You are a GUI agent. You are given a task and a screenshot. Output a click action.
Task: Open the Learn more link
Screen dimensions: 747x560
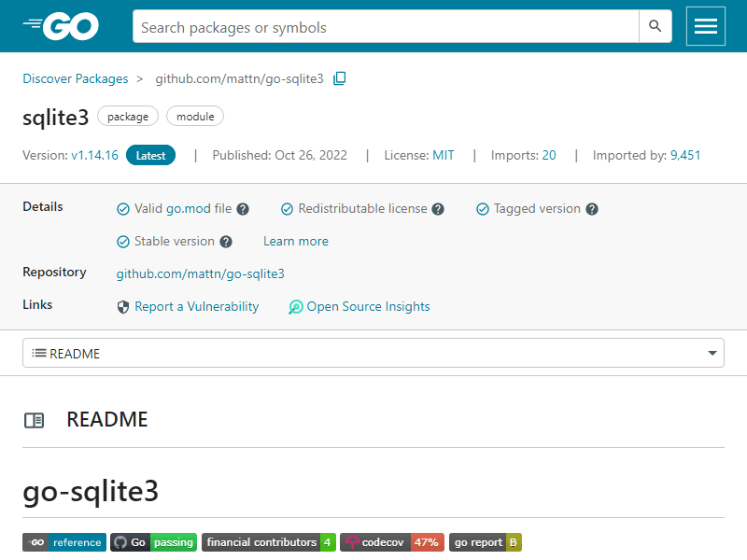[296, 242]
